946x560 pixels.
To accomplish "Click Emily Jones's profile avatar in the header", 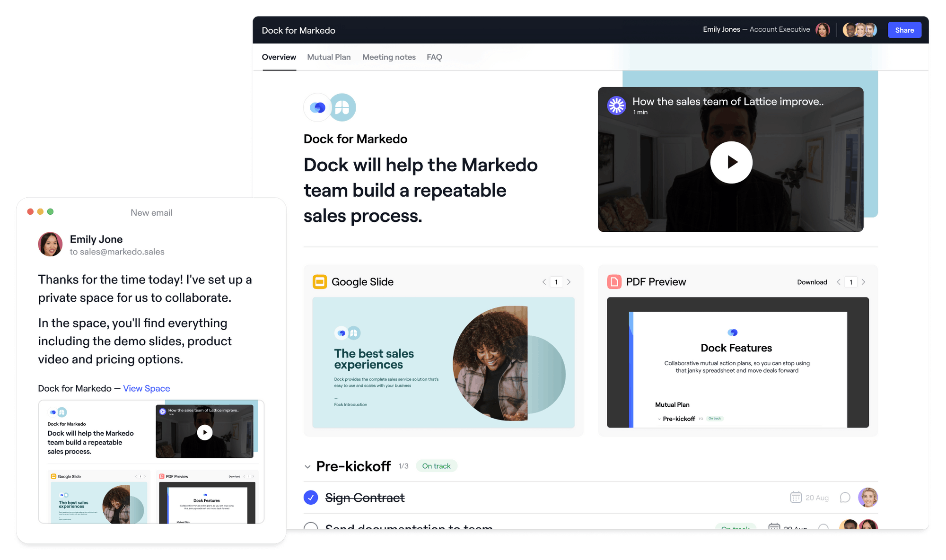I will coord(823,29).
